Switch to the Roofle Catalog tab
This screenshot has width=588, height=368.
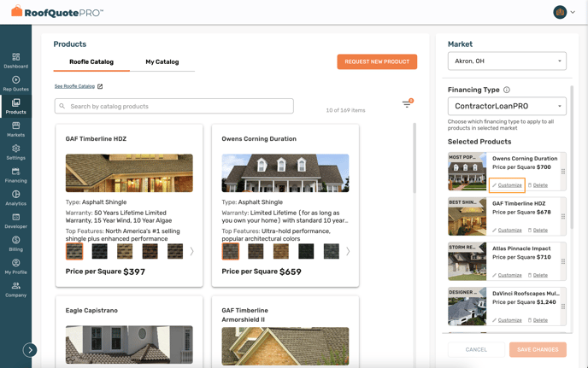point(91,61)
